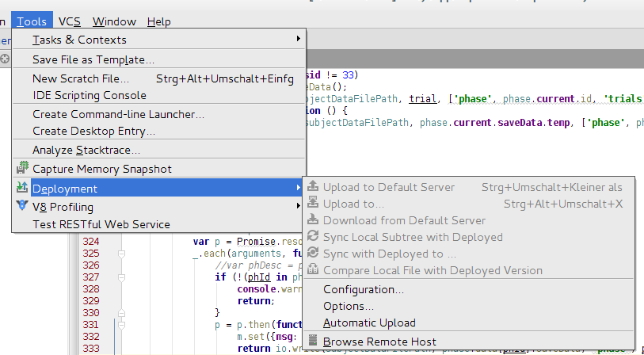Screen dimensions: 644x355
Task: Expand the Tasks & Contexts submenu arrow
Action: [x=298, y=39]
